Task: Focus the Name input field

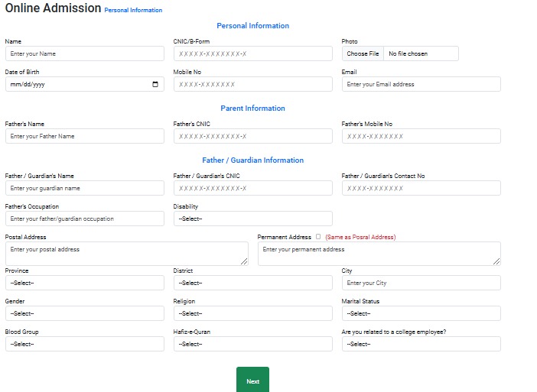Action: [x=84, y=53]
